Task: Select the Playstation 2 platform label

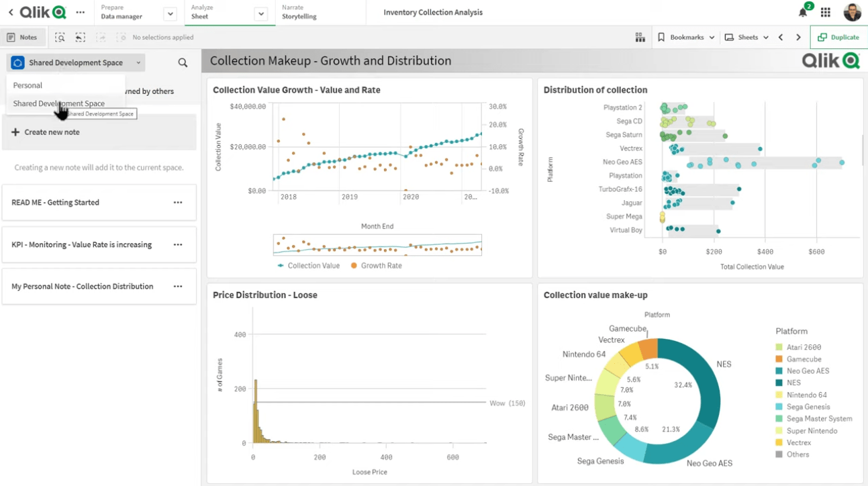Action: (623, 107)
